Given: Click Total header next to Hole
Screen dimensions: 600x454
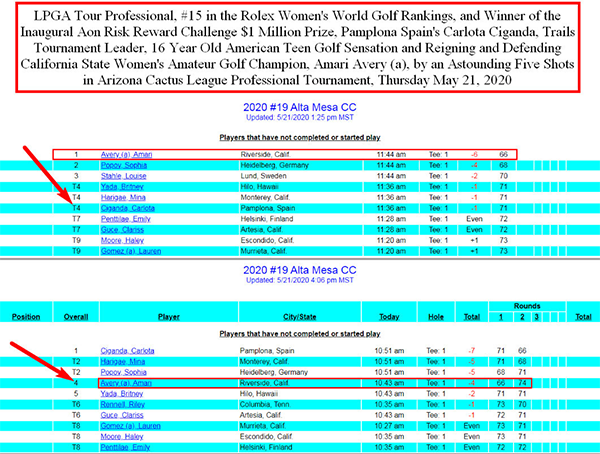Looking at the screenshot, I should [472, 317].
